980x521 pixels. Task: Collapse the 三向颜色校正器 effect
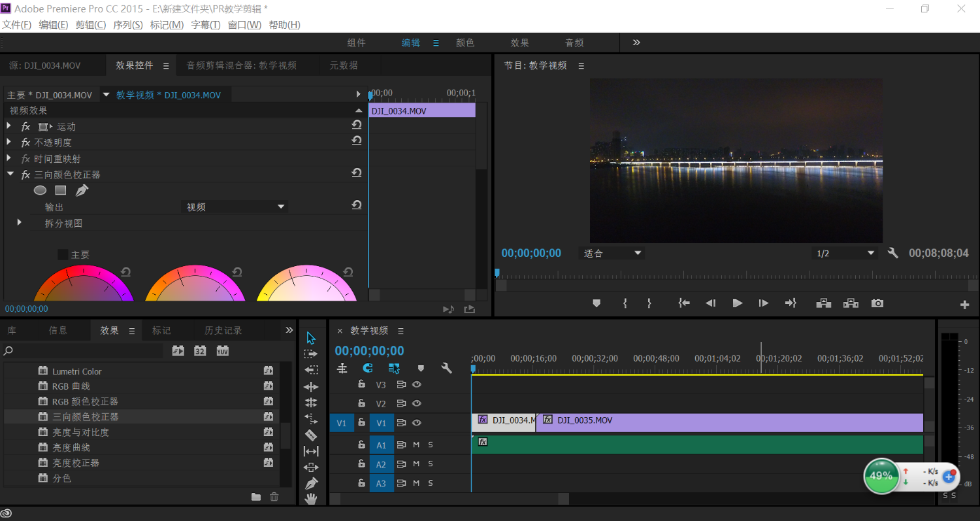(9, 175)
